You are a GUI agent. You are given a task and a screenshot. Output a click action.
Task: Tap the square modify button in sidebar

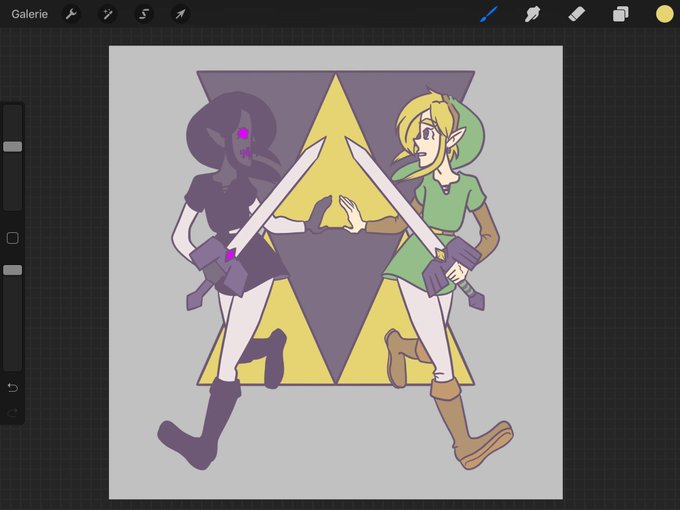pyautogui.click(x=13, y=238)
